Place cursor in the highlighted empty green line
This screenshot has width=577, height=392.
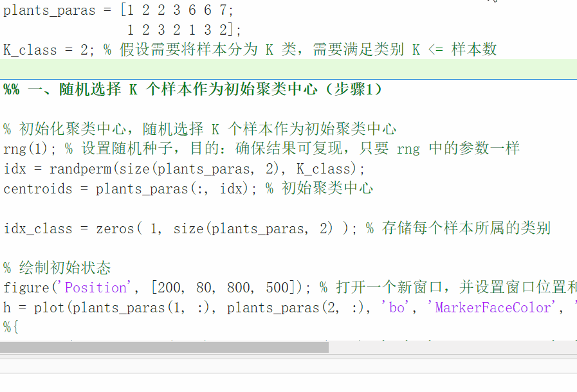(x=288, y=69)
